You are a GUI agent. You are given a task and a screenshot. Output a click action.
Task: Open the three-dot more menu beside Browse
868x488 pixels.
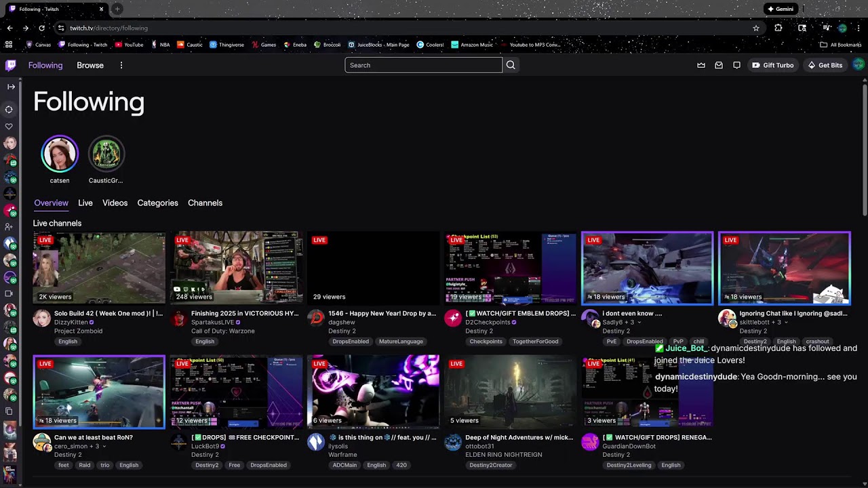(121, 65)
